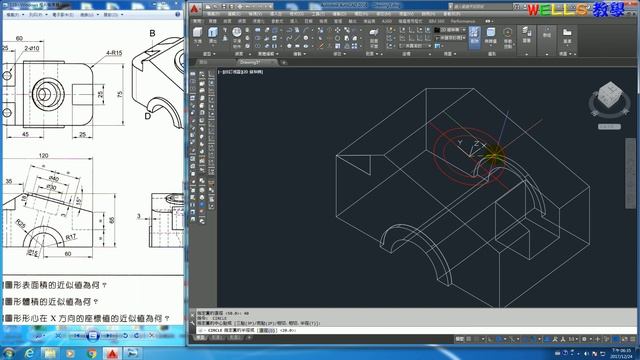Open the 2D wireframe visual style dropdown
This screenshot has height=360, width=640.
pyautogui.click(x=450, y=30)
